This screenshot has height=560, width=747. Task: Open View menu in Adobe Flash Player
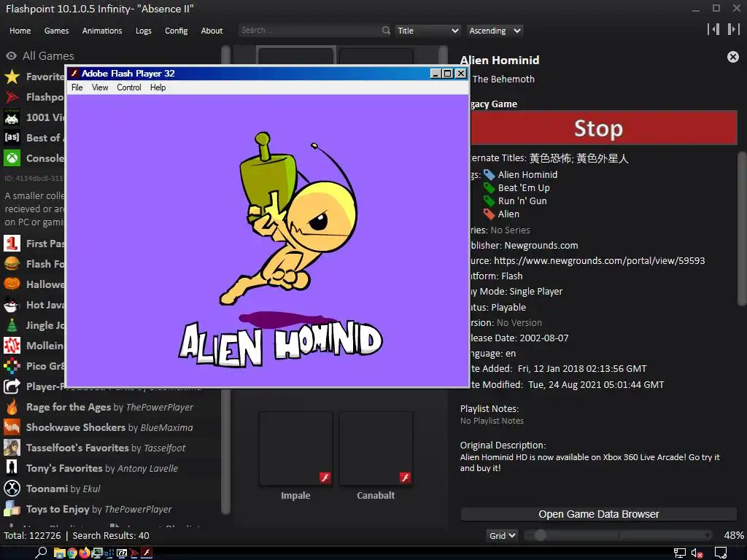pyautogui.click(x=99, y=87)
